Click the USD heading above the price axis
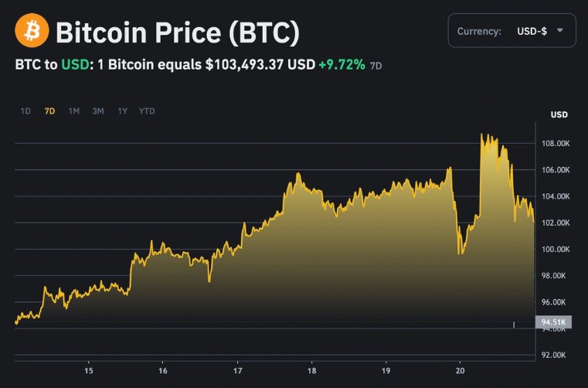Image resolution: width=588 pixels, height=388 pixels. coord(559,115)
